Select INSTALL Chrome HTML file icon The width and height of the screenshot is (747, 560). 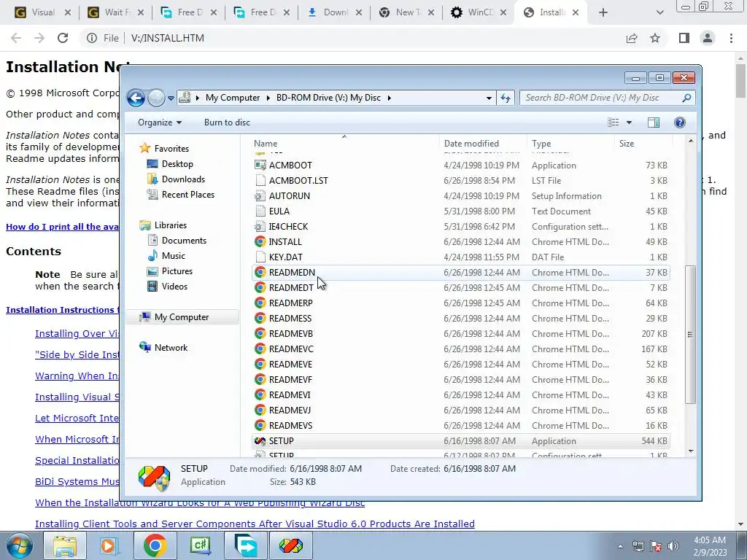point(260,241)
